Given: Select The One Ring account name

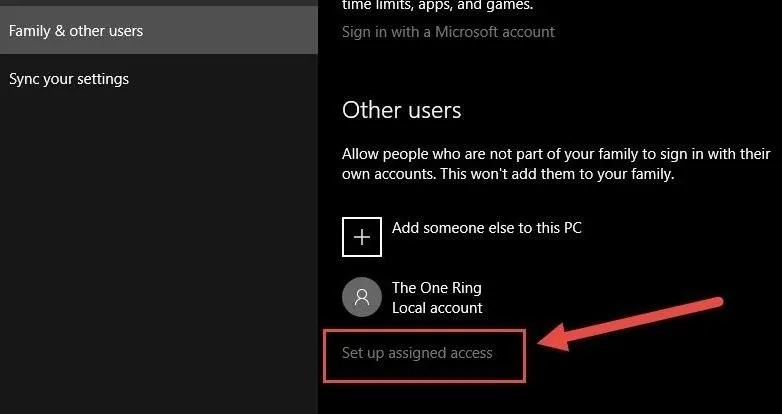Looking at the screenshot, I should [436, 288].
